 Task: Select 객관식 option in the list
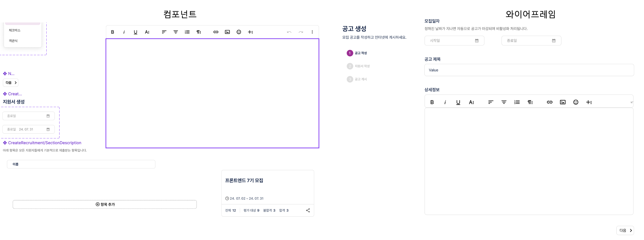pyautogui.click(x=13, y=41)
